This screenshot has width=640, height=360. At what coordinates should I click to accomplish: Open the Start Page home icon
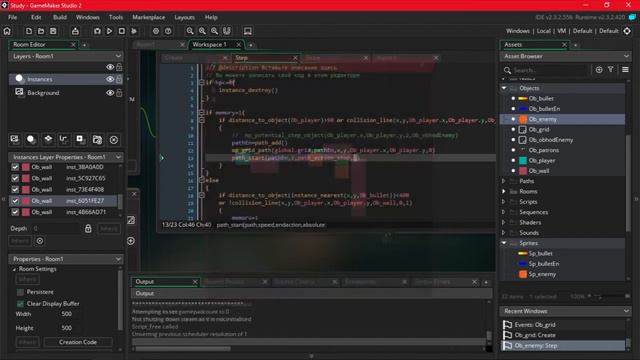(7, 31)
